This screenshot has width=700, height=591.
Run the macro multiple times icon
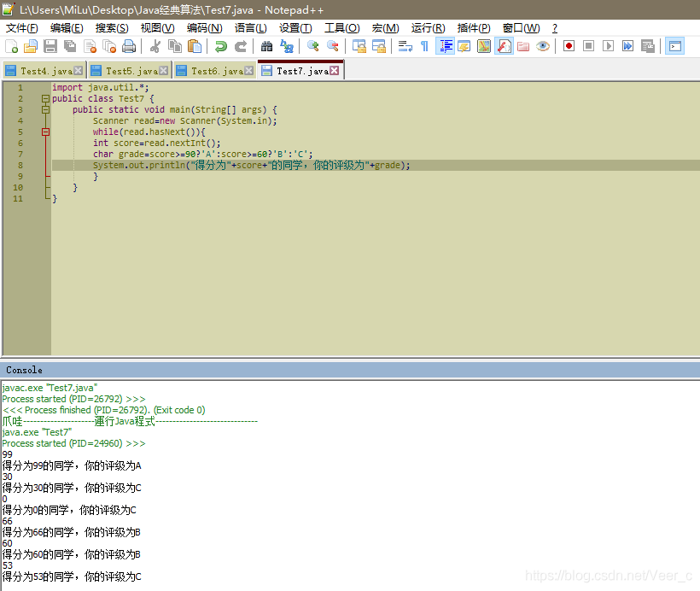point(627,46)
